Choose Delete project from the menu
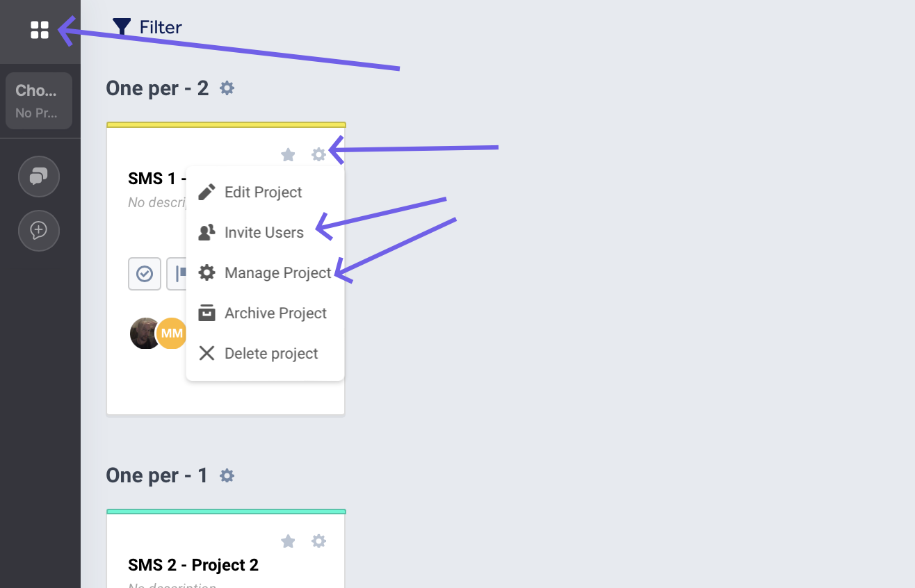Viewport: 915px width, 588px height. (x=271, y=354)
